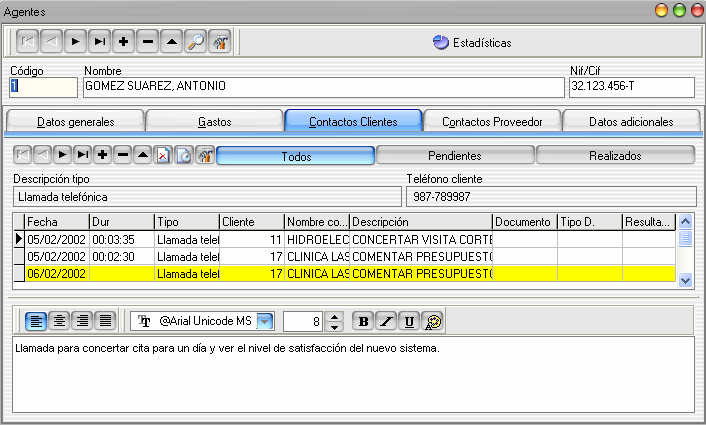Add new agent with top plus button
Viewport: 706px width, 428px height.
(x=123, y=42)
